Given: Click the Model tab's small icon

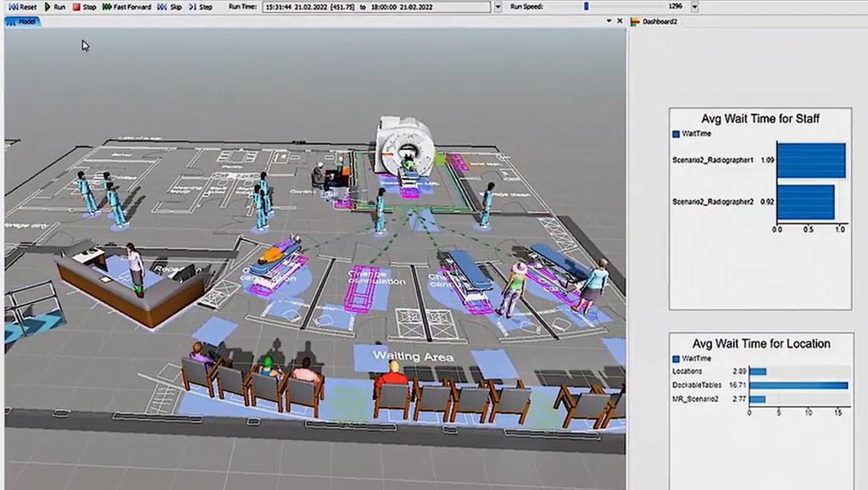Looking at the screenshot, I should click(x=11, y=22).
